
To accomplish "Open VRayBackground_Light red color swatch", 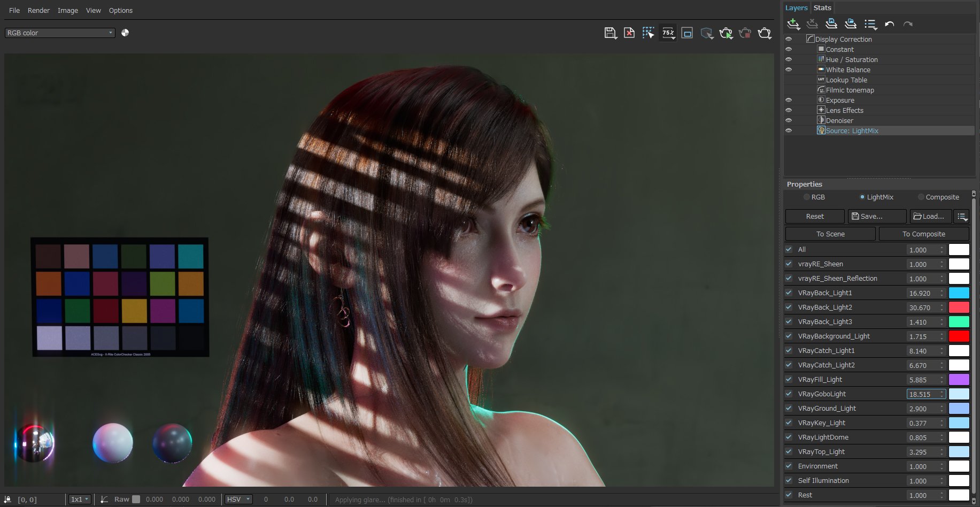I will (x=959, y=336).
